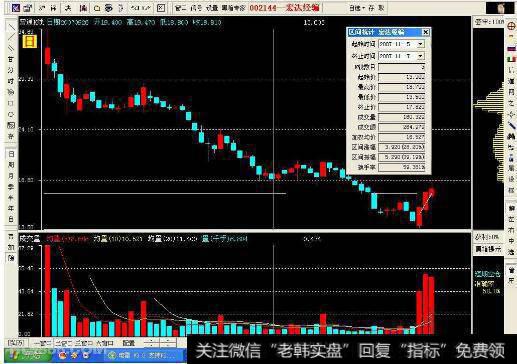Switch chart period to 周 (weekly)
The height and width of the screenshot is (364, 517).
[11, 165]
